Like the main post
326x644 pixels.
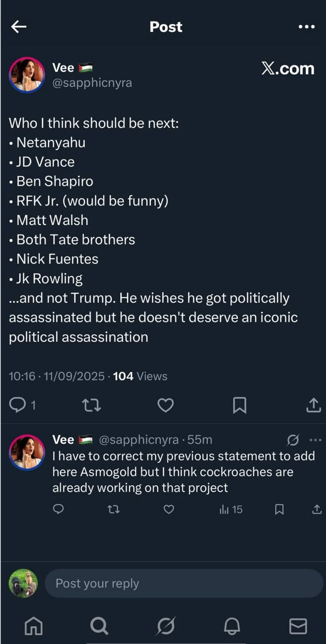click(165, 405)
